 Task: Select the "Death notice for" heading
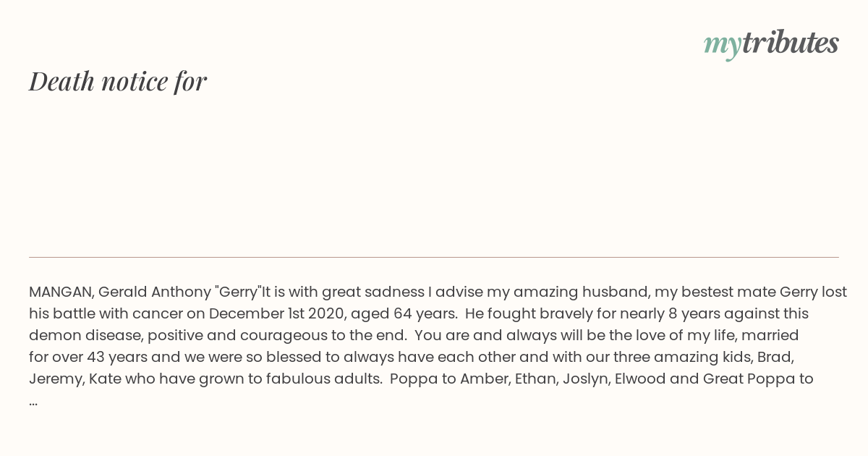[x=118, y=81]
